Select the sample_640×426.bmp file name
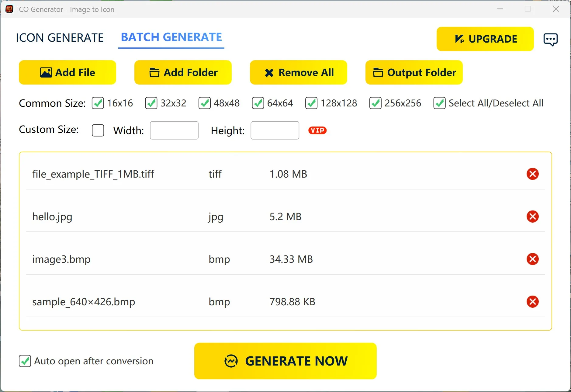The height and width of the screenshot is (392, 571). coord(84,302)
